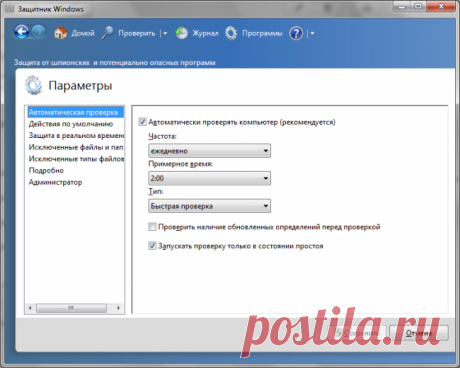
Task: Click the blue Back arrow button
Action: [x=22, y=32]
